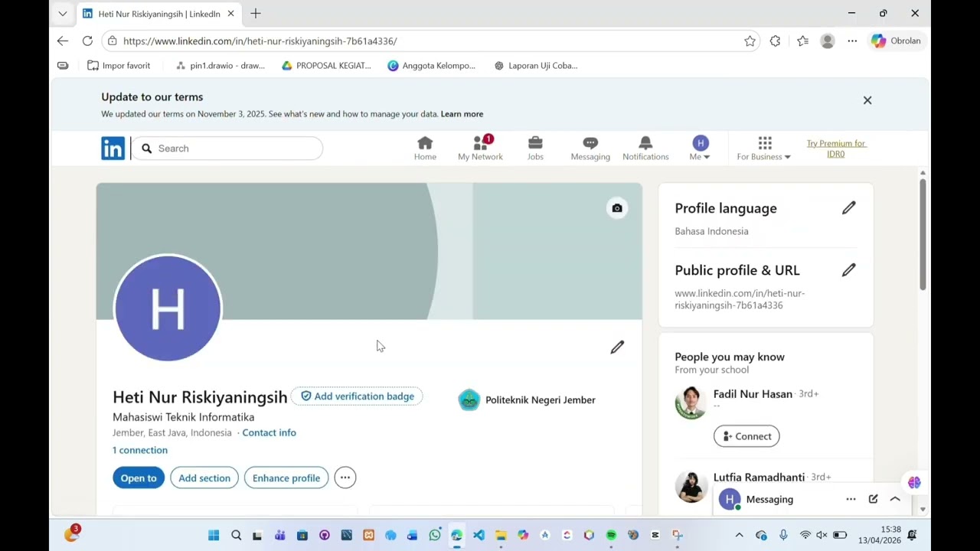Open Windows taskbar search

(236, 535)
